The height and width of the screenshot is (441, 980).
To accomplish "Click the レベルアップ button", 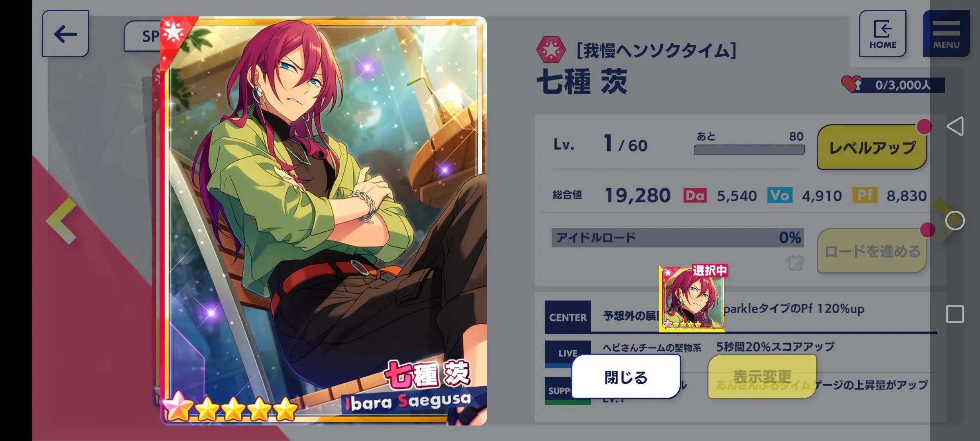I will pyautogui.click(x=872, y=147).
